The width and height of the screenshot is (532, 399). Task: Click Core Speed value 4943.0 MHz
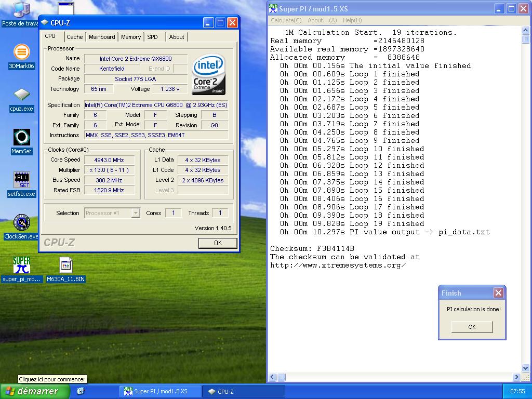click(x=109, y=160)
